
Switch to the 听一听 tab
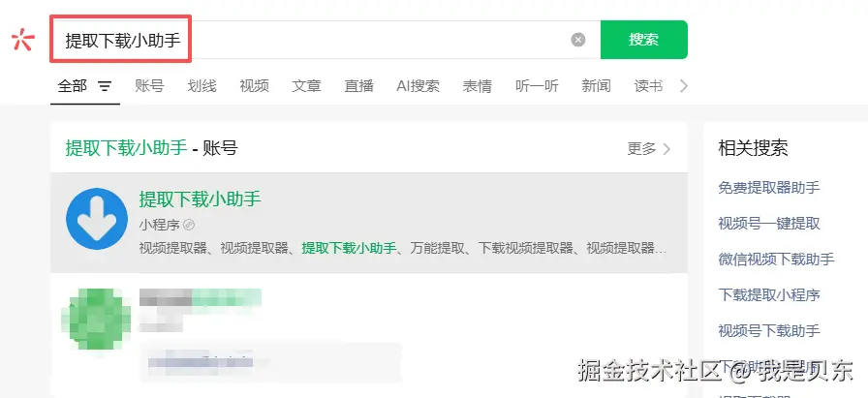pos(537,86)
